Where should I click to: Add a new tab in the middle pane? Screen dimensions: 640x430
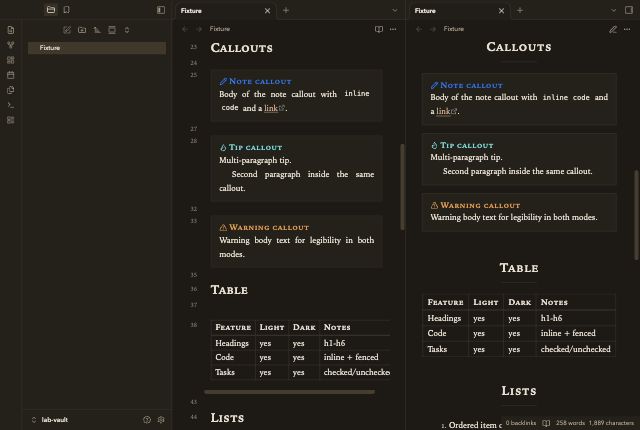[286, 11]
